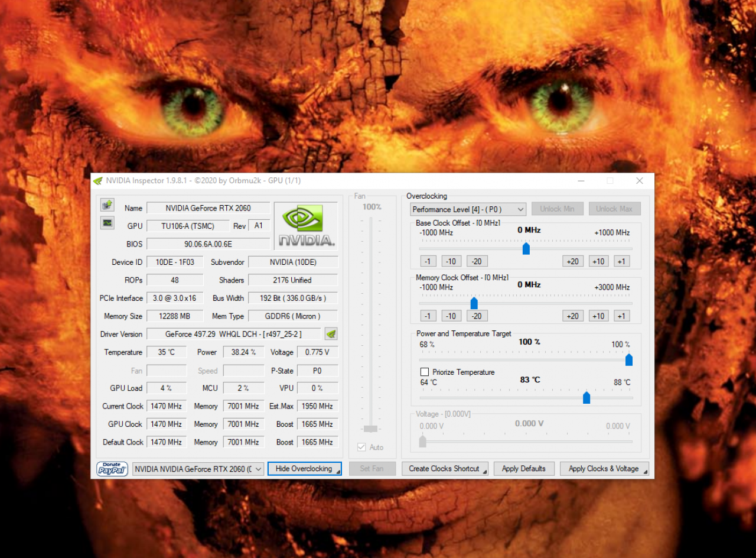Click Memory Clock Offset +1 button
Screen dimensions: 756x558
click(621, 316)
